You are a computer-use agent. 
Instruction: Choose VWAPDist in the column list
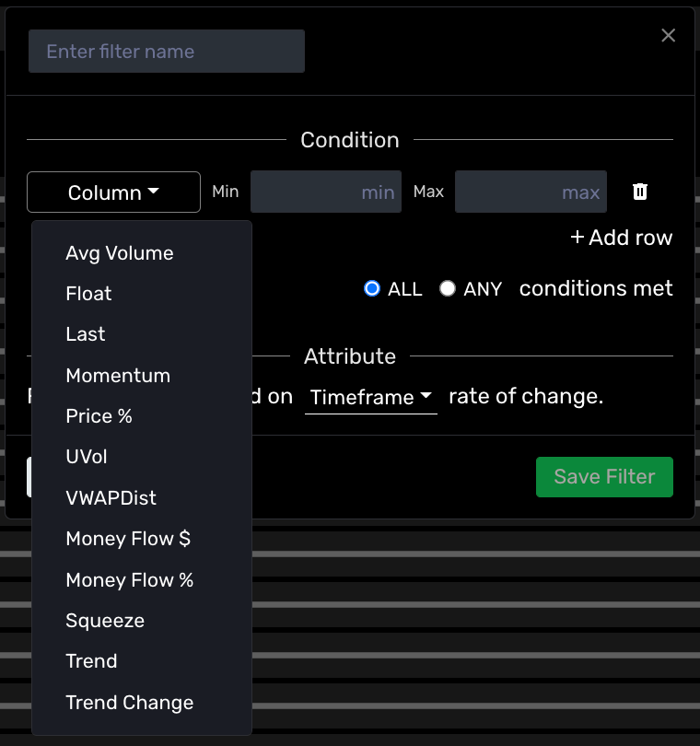[111, 497]
